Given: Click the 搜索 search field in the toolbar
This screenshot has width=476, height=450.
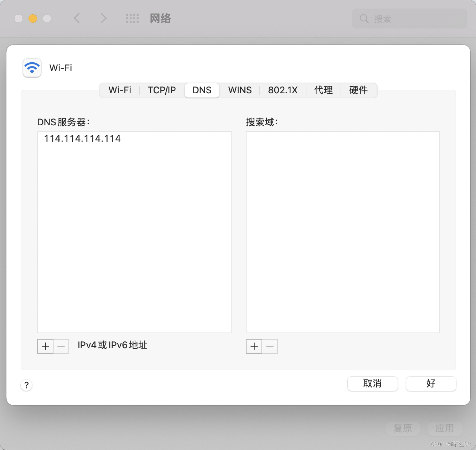Looking at the screenshot, I should click(x=410, y=19).
